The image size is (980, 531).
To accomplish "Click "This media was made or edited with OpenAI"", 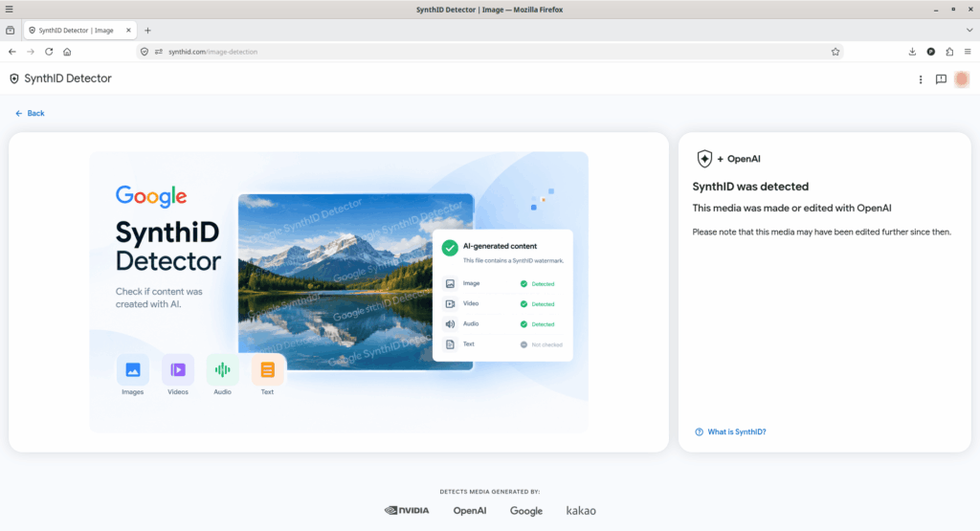I will 791,208.
